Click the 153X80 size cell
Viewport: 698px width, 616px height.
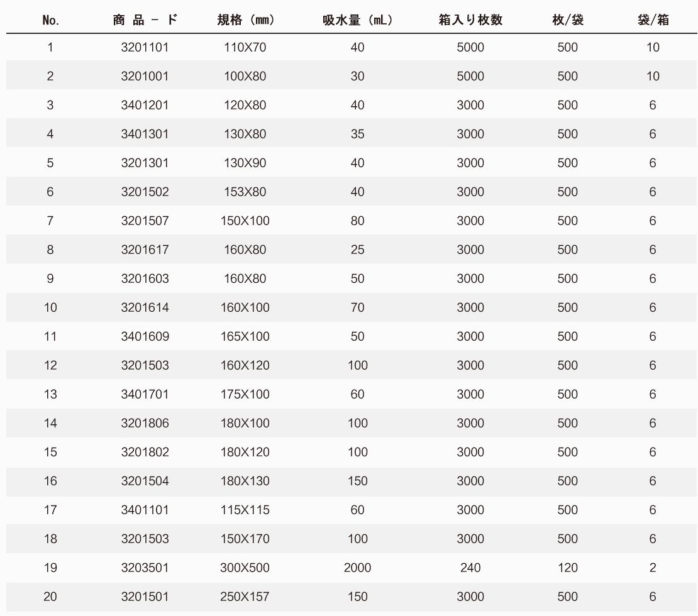click(x=245, y=192)
